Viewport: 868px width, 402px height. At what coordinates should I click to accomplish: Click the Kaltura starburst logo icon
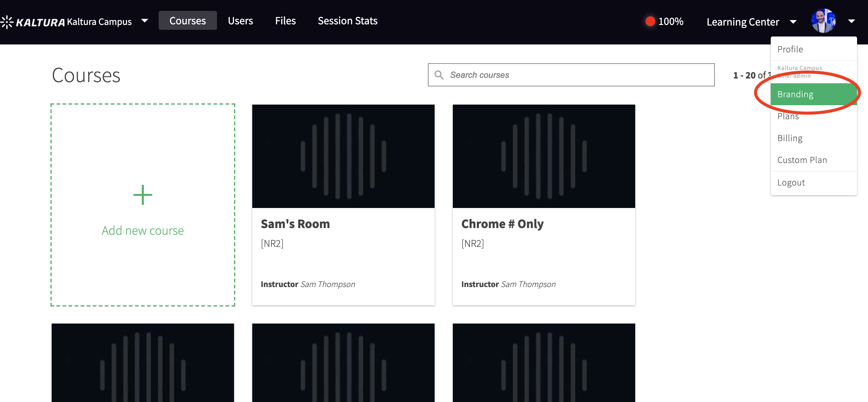[7, 22]
